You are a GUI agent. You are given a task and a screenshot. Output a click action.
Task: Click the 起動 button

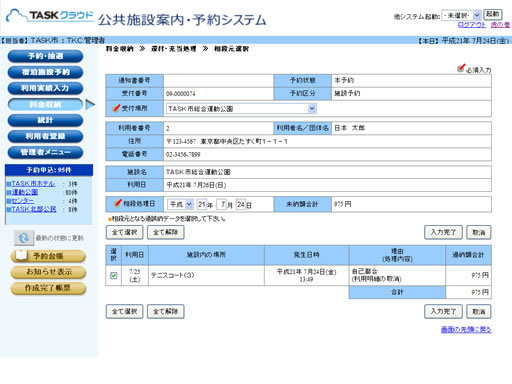click(x=492, y=14)
